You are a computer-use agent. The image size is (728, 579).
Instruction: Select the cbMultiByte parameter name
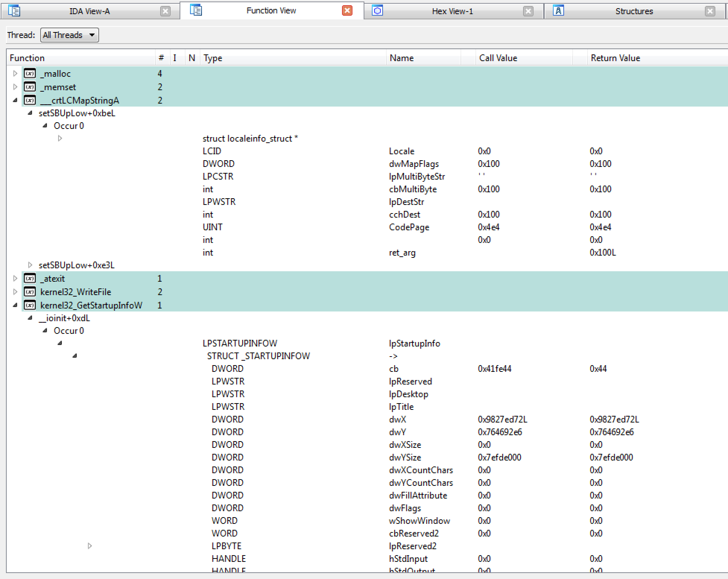tap(413, 189)
